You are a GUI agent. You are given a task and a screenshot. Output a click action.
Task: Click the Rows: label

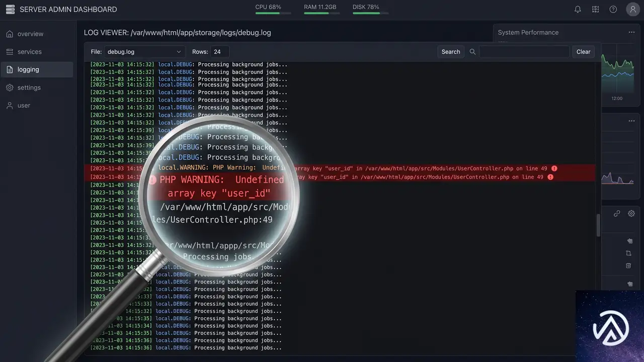200,52
